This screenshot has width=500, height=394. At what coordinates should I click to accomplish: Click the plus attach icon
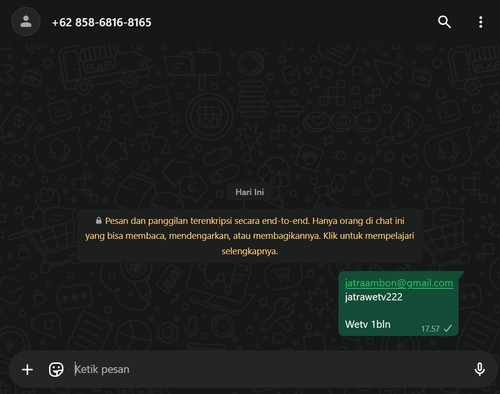pyautogui.click(x=27, y=369)
